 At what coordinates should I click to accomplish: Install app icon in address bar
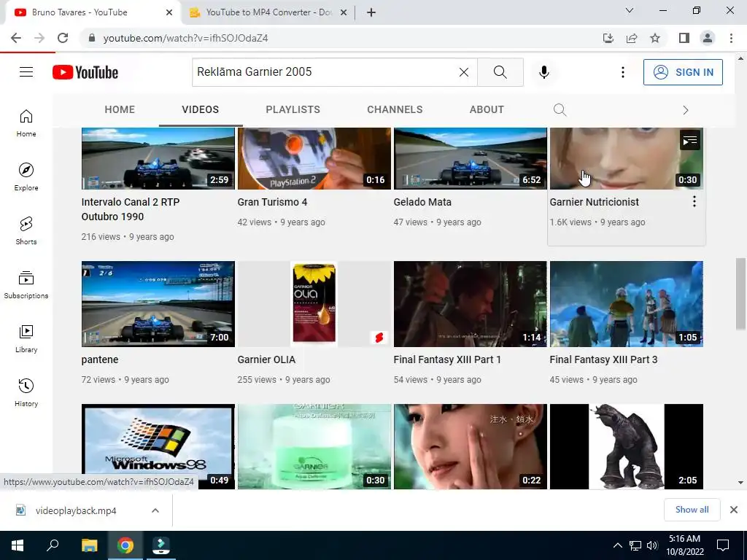coord(608,38)
